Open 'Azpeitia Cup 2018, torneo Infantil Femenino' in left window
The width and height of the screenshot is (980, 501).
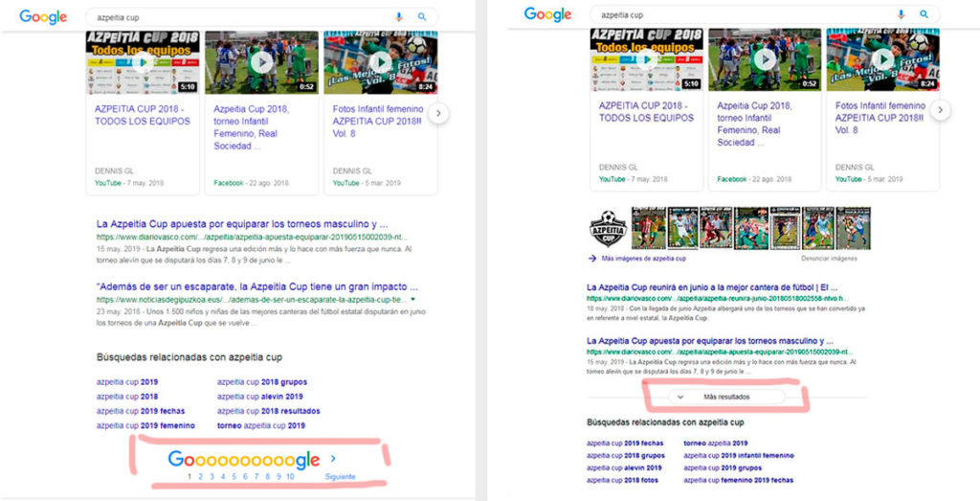coord(252,127)
